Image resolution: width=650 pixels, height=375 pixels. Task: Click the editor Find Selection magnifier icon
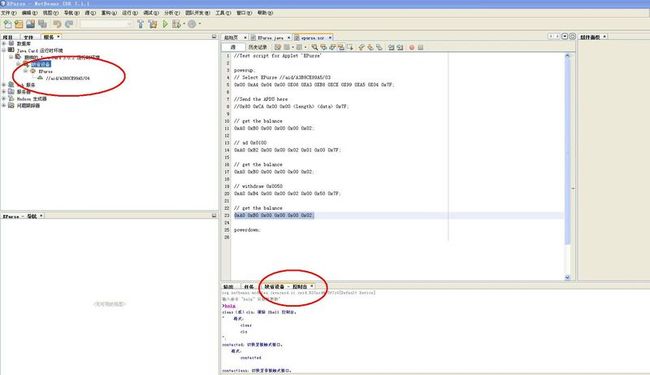click(x=315, y=47)
